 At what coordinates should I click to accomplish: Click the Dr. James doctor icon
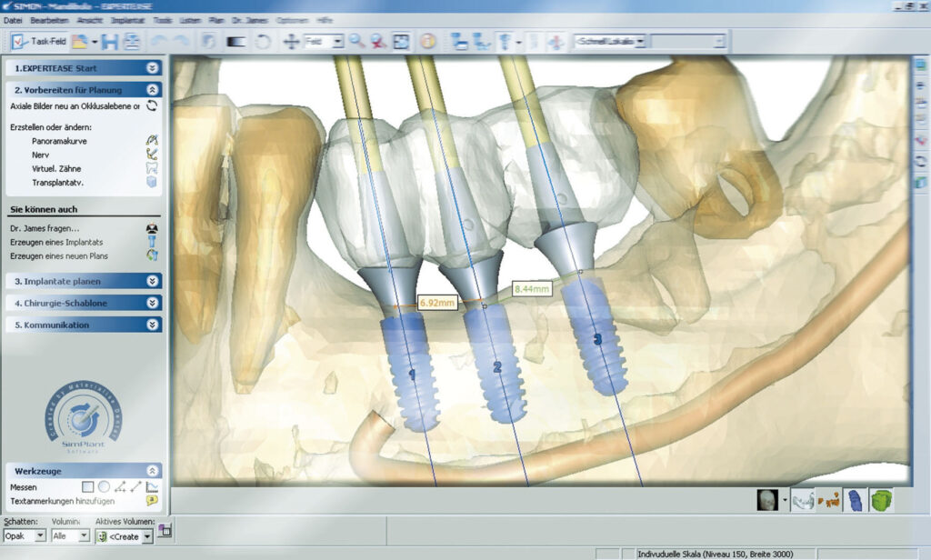[152, 228]
